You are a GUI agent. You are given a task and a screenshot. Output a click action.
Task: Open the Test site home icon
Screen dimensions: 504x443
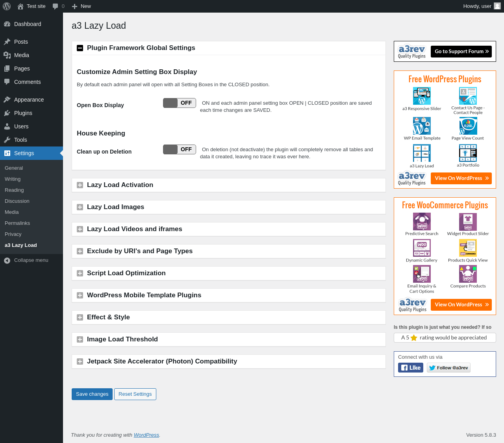(x=20, y=6)
